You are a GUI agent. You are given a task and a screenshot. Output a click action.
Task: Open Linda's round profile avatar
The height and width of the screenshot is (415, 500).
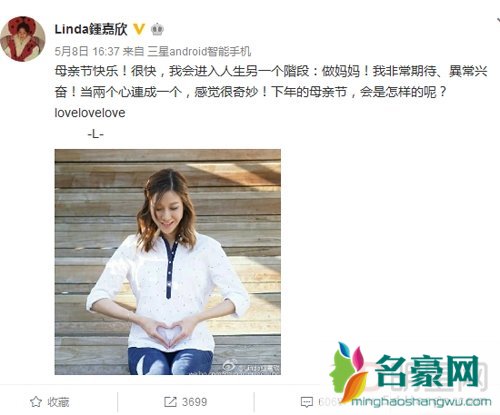pos(23,39)
